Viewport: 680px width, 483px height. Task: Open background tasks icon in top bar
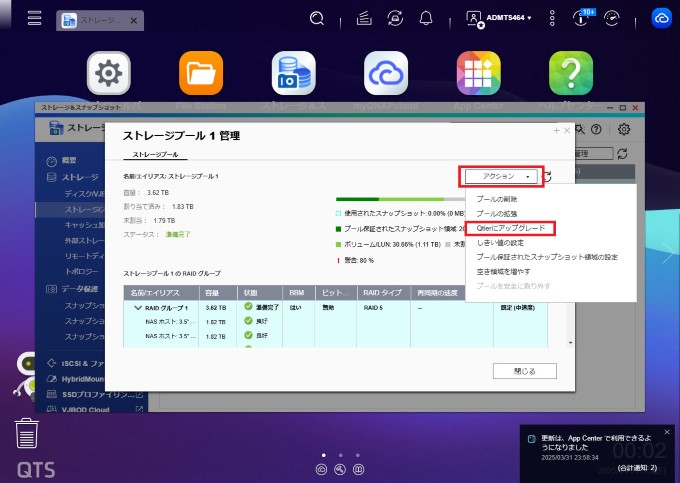pos(364,18)
